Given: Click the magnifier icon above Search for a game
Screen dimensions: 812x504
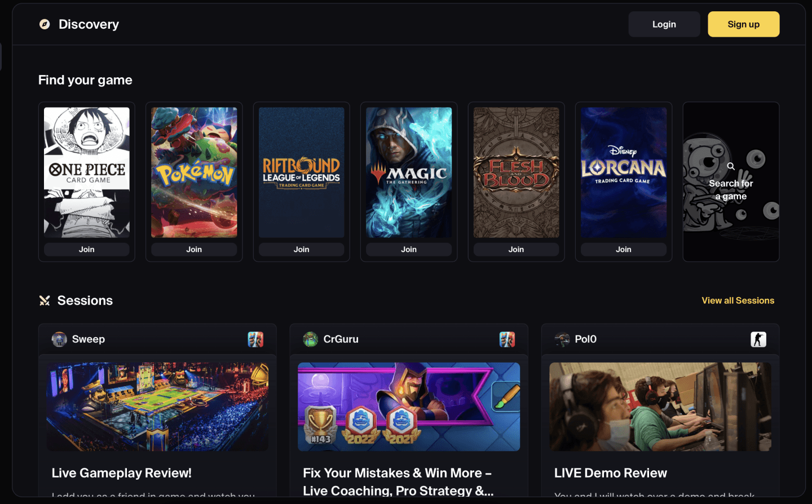Looking at the screenshot, I should [x=731, y=166].
